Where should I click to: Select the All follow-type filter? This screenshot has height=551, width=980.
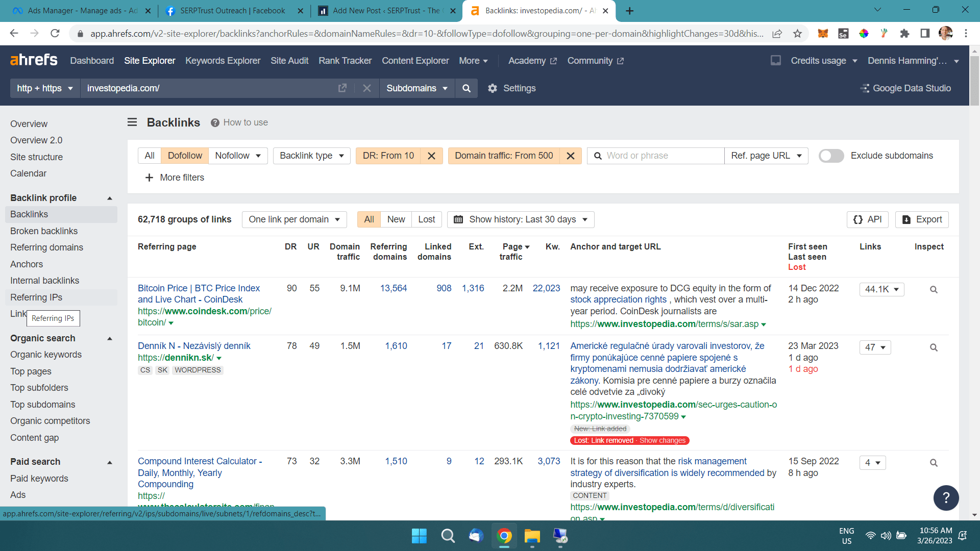click(150, 156)
